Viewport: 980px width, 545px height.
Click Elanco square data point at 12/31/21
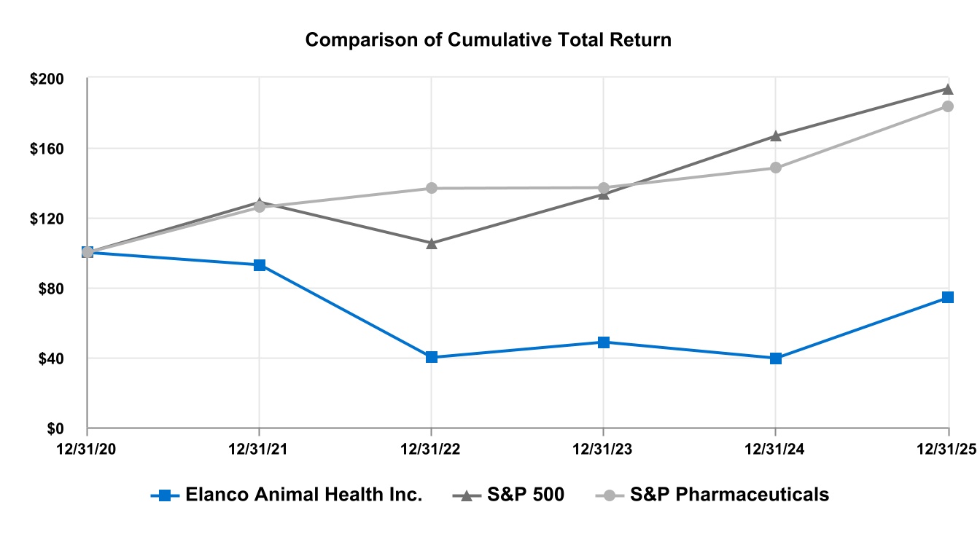coord(260,265)
